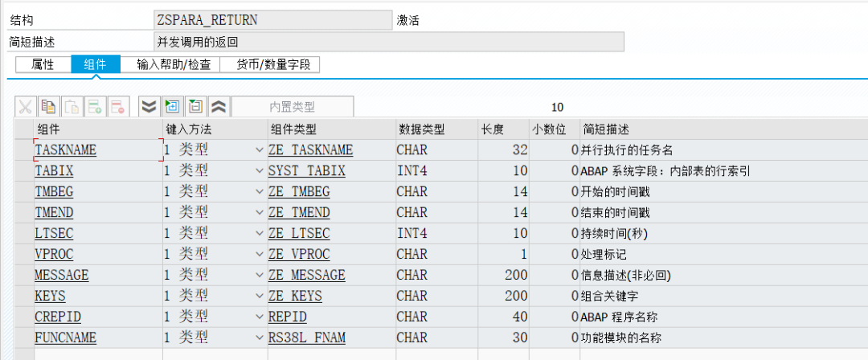Open the typing method dropdown for LTSEC
Viewport: 868px width, 360px height.
(x=259, y=234)
